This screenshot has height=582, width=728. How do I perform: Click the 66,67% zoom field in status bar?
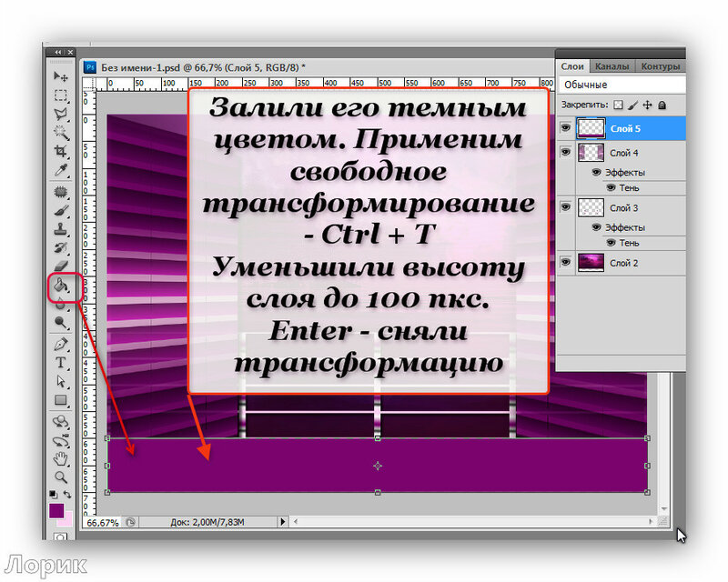103,523
